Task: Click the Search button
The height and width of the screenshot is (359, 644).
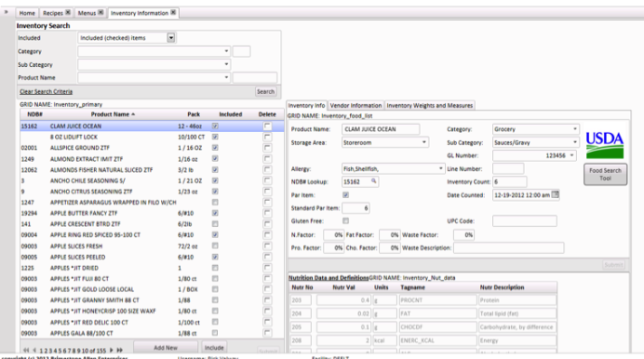Action: [266, 91]
